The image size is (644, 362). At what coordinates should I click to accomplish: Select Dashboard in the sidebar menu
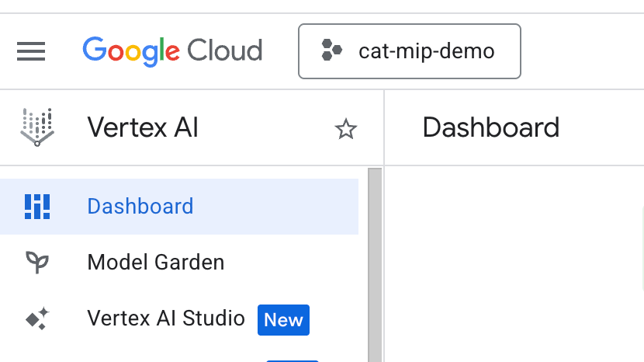pyautogui.click(x=140, y=207)
